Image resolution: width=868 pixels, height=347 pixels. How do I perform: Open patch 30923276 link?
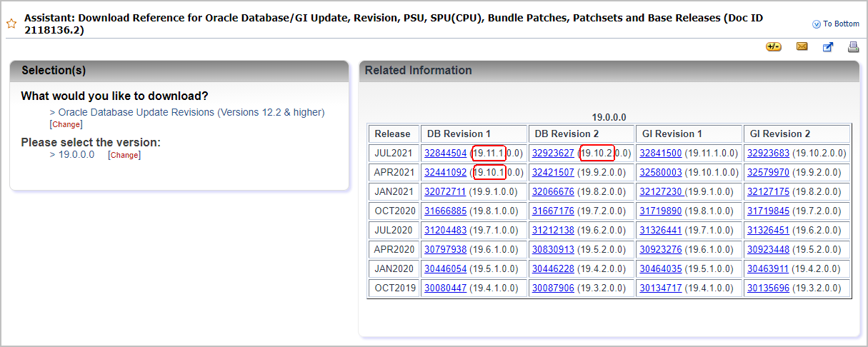click(661, 249)
